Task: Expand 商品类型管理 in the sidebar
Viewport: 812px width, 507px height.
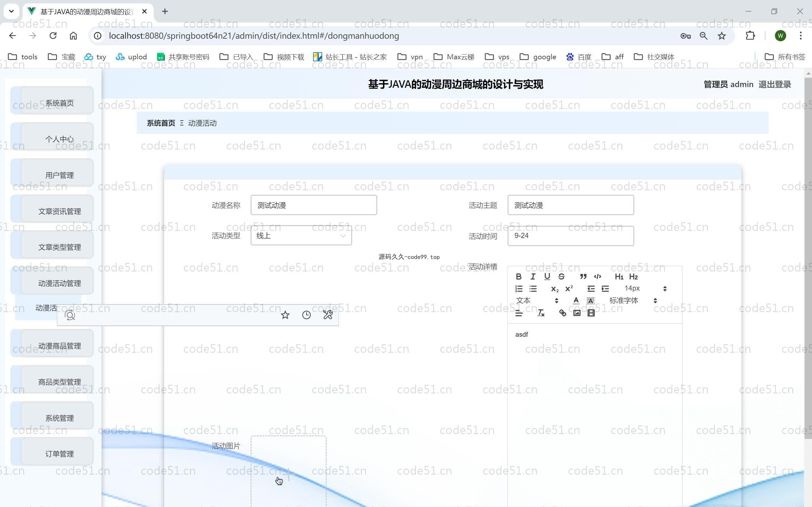Action: [52, 380]
